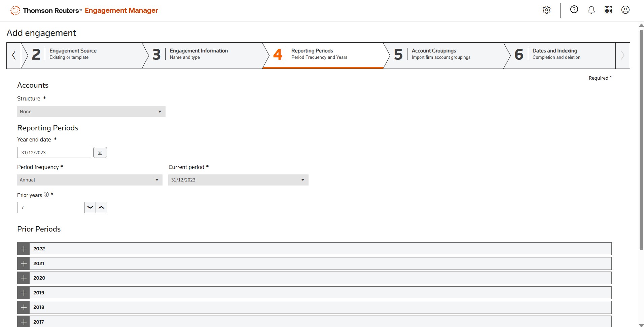Click the Year end date input field
The image size is (644, 327).
point(54,153)
